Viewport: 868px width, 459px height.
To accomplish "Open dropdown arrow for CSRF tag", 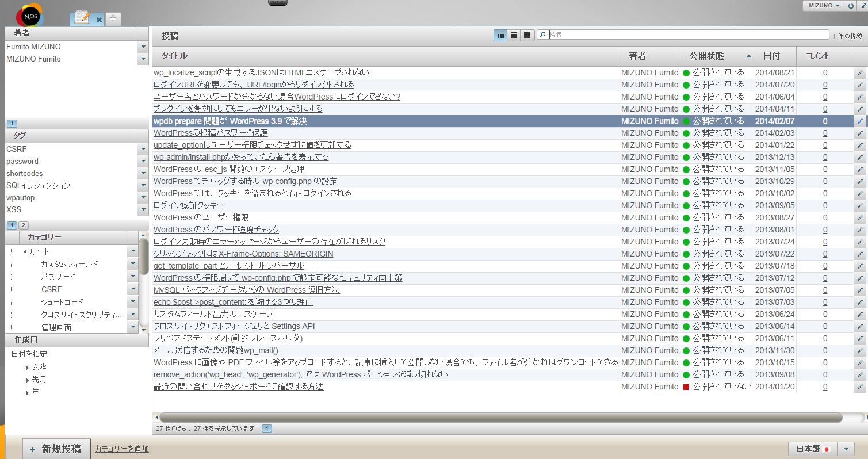I will point(143,150).
